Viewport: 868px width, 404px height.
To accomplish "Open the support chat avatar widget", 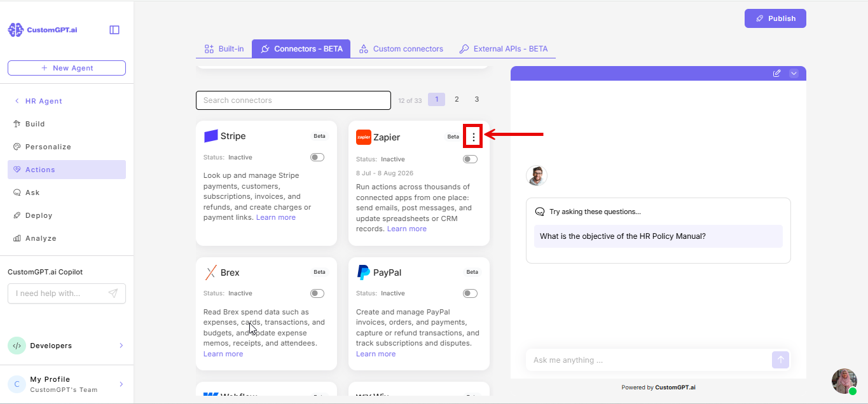I will [844, 381].
